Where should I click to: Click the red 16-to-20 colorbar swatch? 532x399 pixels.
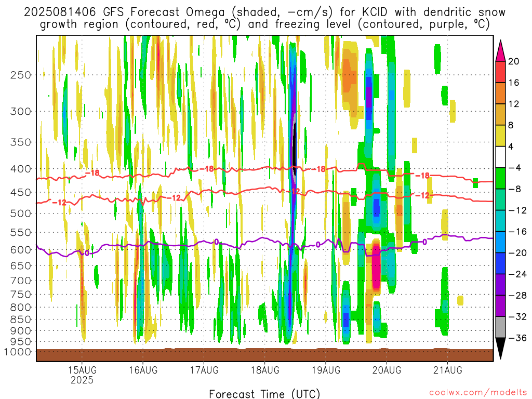coord(500,72)
